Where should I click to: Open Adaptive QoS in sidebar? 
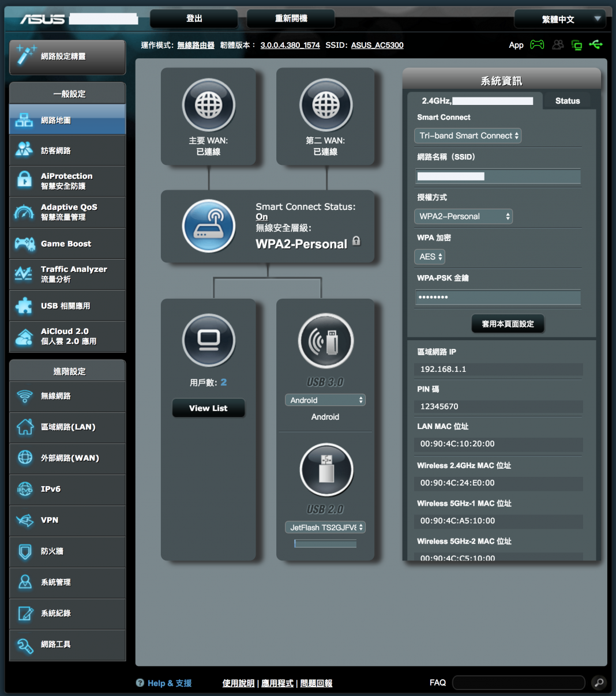(x=67, y=212)
